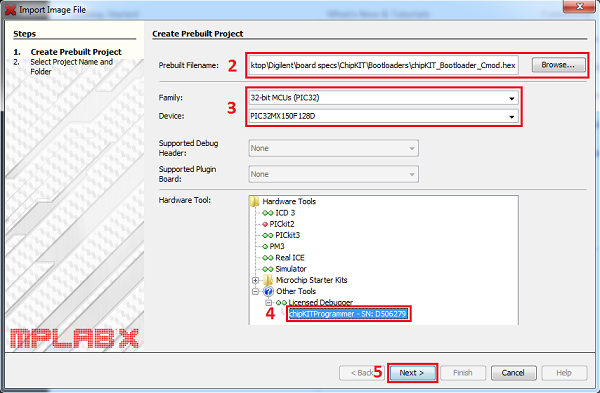Select chipKITProgrammer - SN: D506279
Screen dimensions: 600x393
point(348,314)
